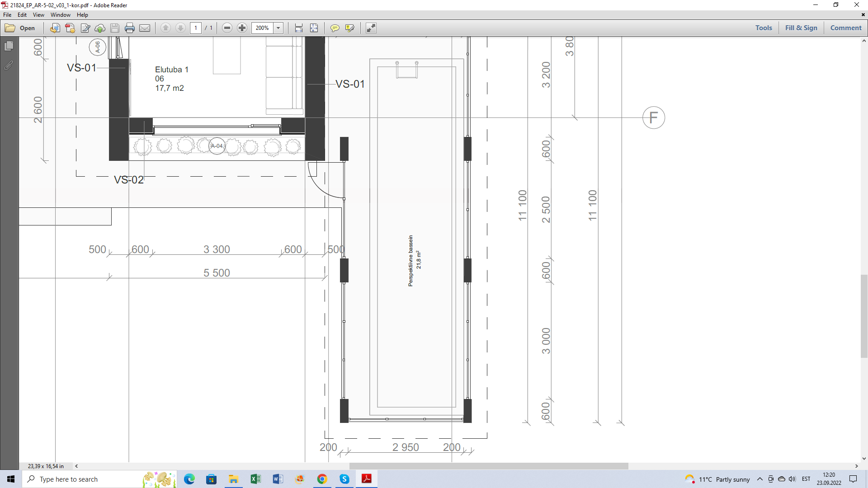Open the Window menu

[61, 15]
